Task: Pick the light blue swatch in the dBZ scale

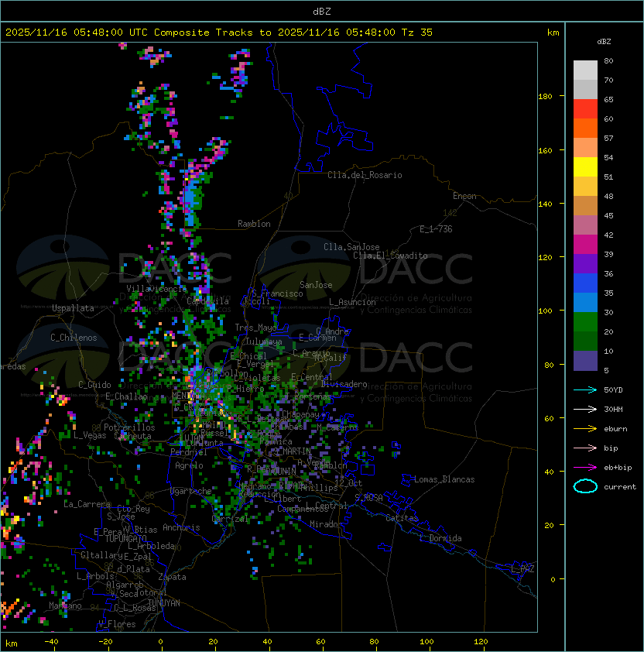Action: [585, 303]
